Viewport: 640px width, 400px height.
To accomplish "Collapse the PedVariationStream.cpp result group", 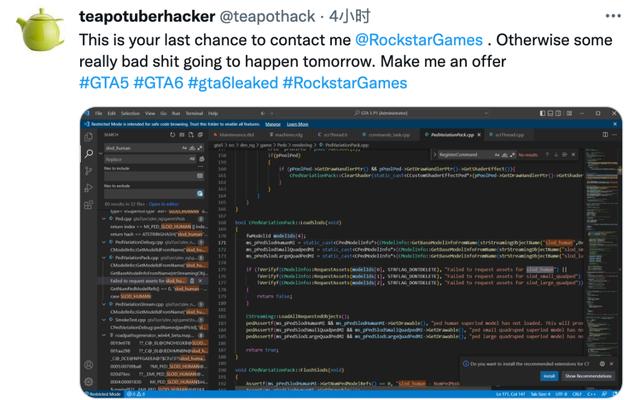I will coord(104,304).
